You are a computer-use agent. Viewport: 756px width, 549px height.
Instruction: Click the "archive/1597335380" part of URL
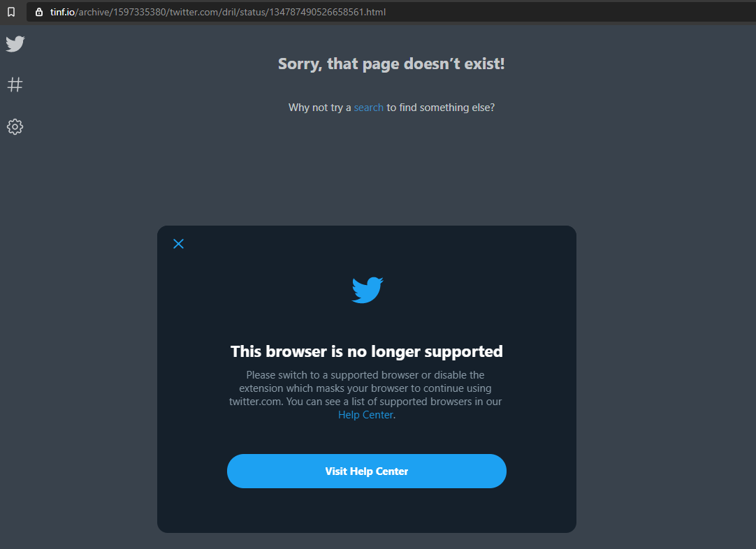coord(122,12)
